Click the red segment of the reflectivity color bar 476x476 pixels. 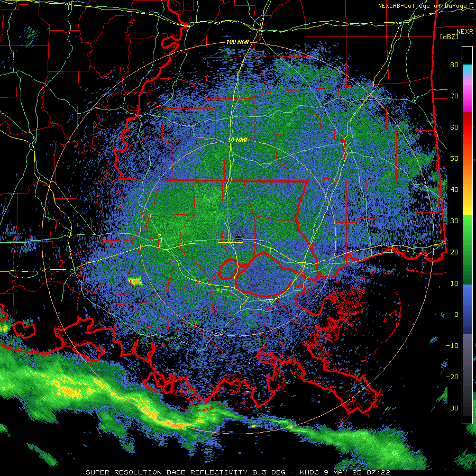pyautogui.click(x=467, y=128)
